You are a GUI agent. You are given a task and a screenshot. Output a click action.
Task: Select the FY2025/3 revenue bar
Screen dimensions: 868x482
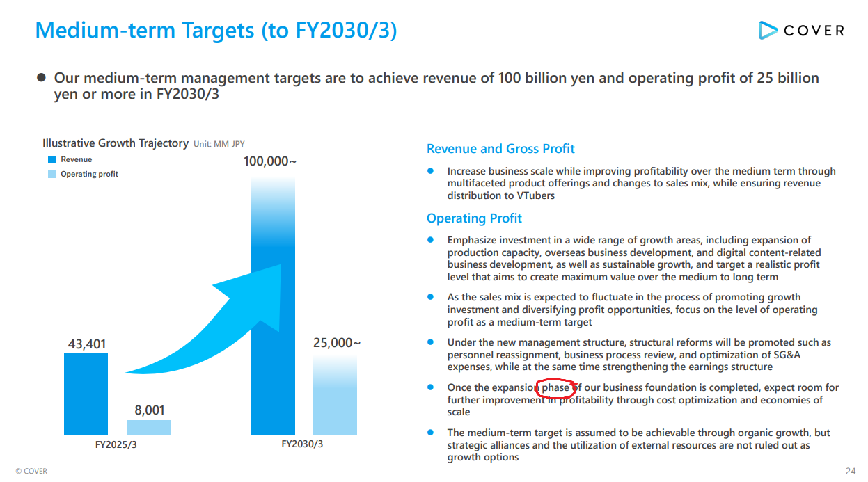click(x=86, y=394)
